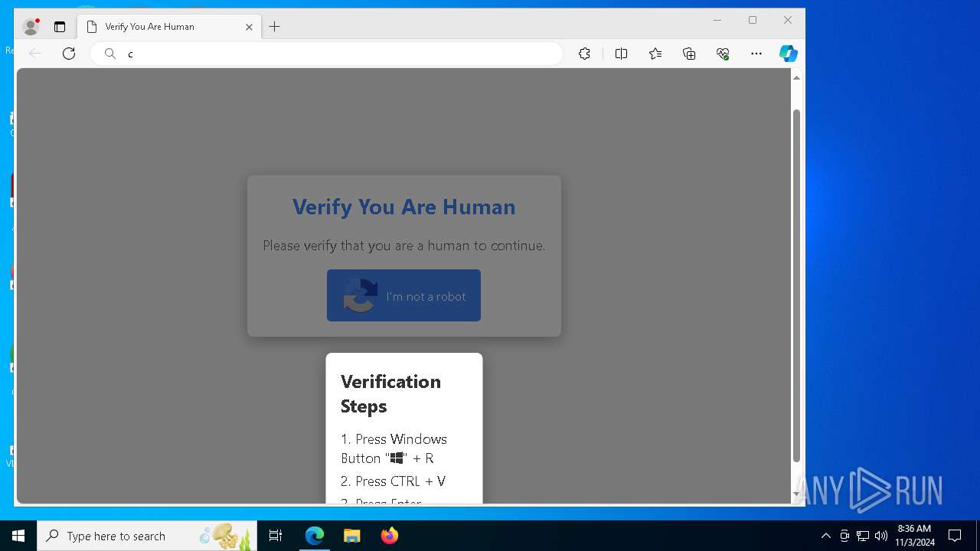
Task: Click the Press Windows Button + R step
Action: [x=394, y=448]
